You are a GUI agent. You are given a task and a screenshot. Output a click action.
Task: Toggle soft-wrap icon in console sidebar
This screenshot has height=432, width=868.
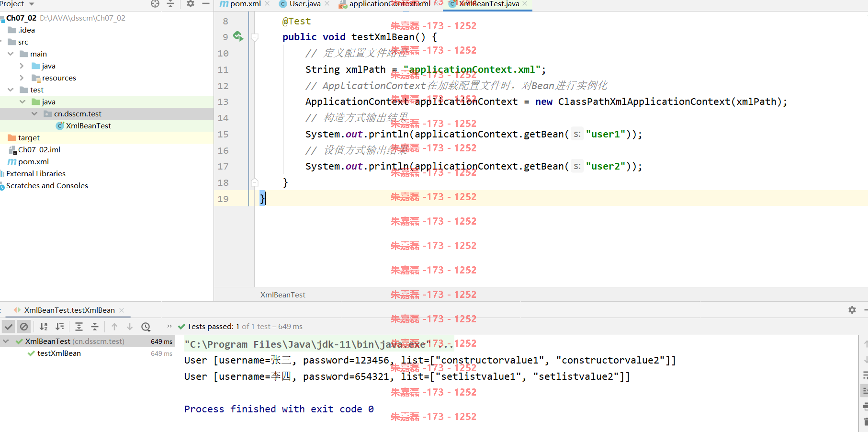[x=865, y=375]
